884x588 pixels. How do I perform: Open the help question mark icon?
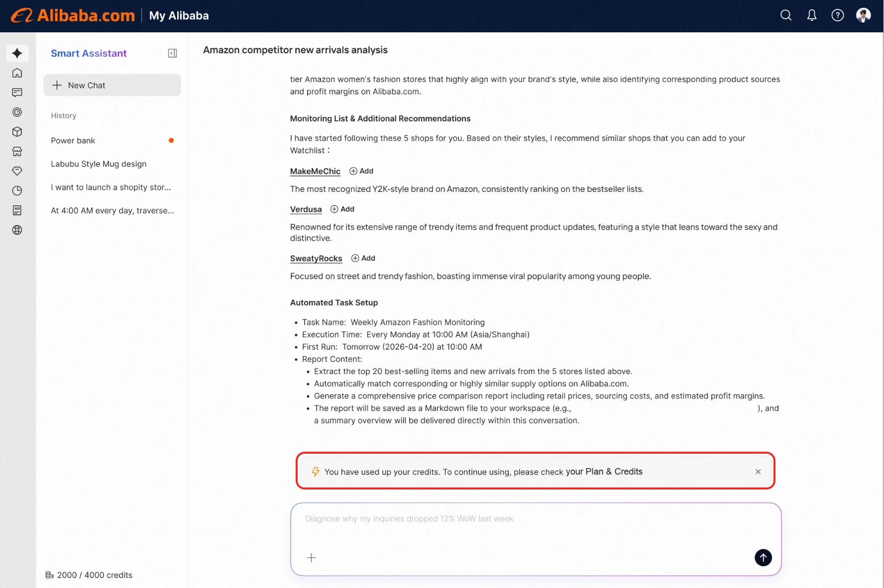[x=838, y=15]
